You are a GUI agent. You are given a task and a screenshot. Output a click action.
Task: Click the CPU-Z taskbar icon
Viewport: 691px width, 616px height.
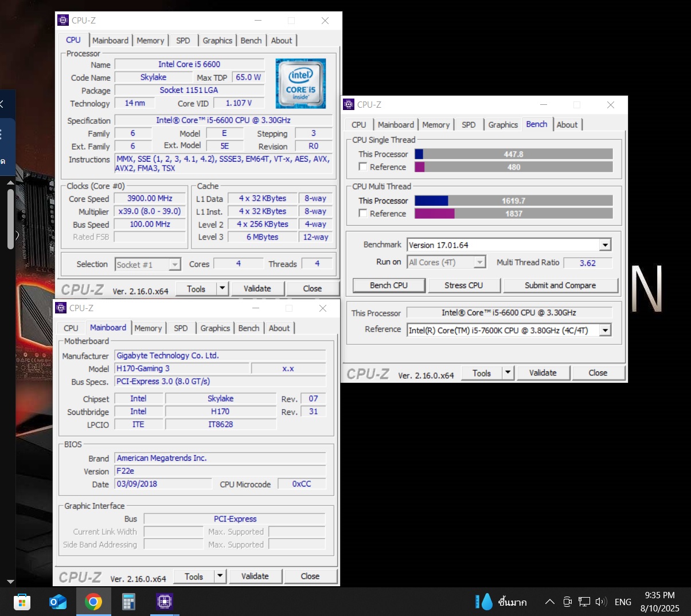(164, 602)
